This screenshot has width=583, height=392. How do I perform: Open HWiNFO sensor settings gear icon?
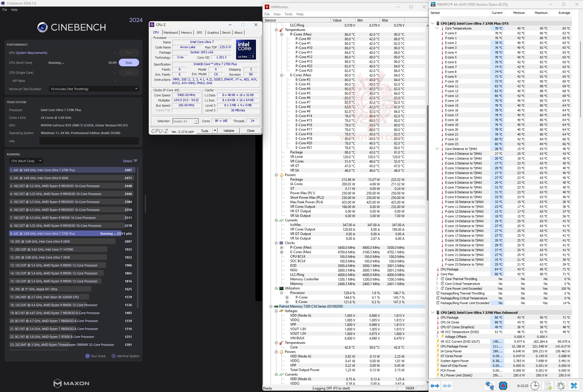561,385
